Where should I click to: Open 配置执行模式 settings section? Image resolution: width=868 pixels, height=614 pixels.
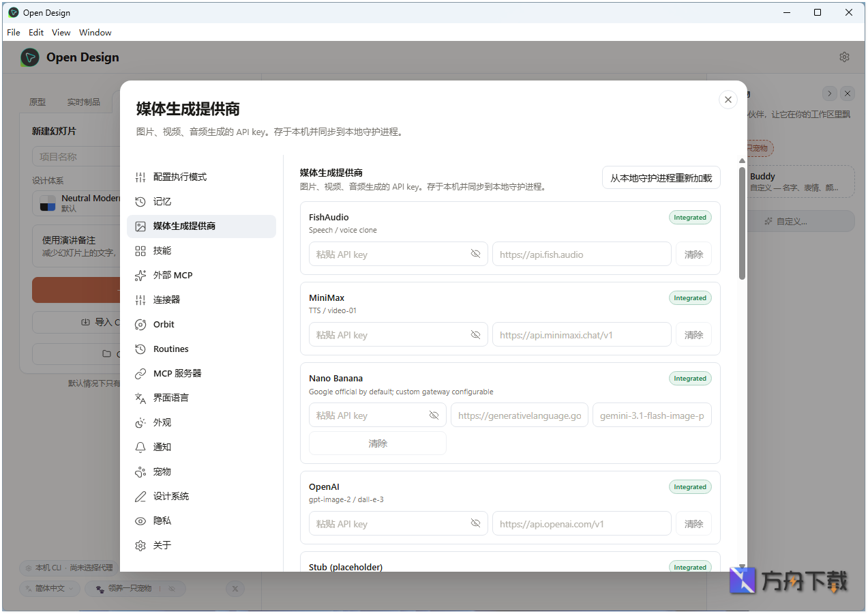click(x=201, y=177)
